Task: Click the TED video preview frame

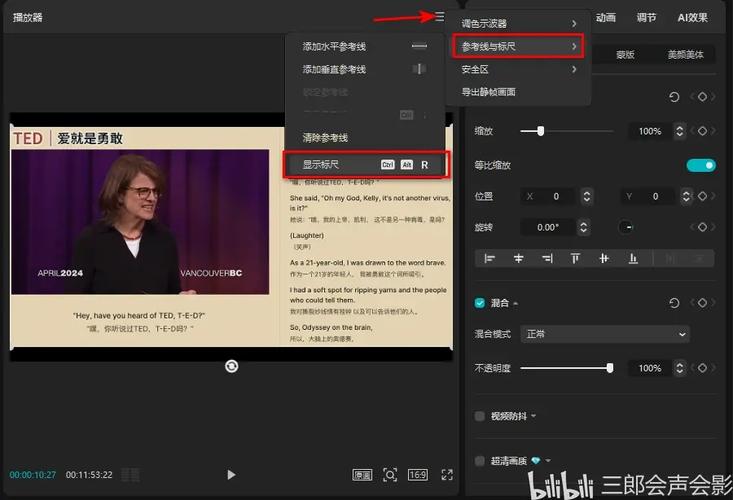Action: 231,237
